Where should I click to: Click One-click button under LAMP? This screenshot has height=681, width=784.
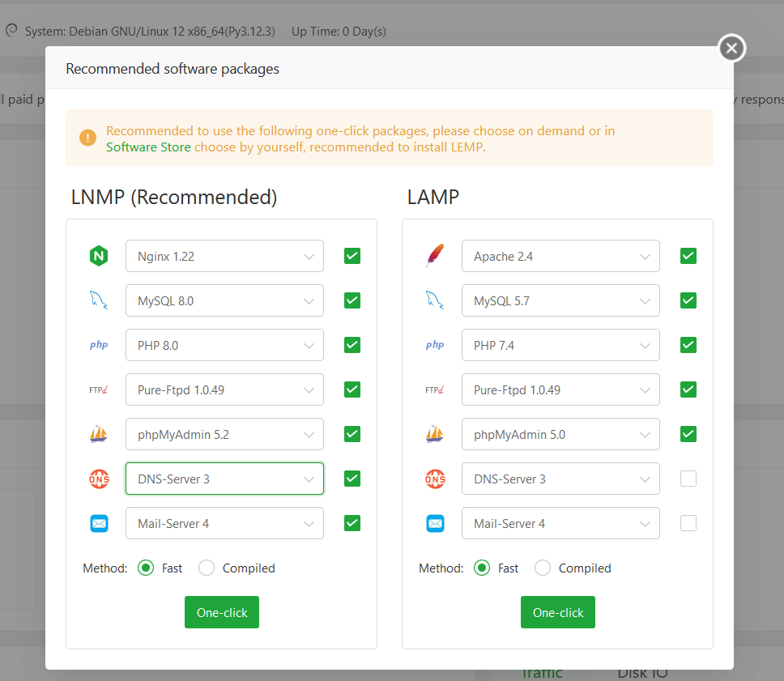click(x=558, y=612)
